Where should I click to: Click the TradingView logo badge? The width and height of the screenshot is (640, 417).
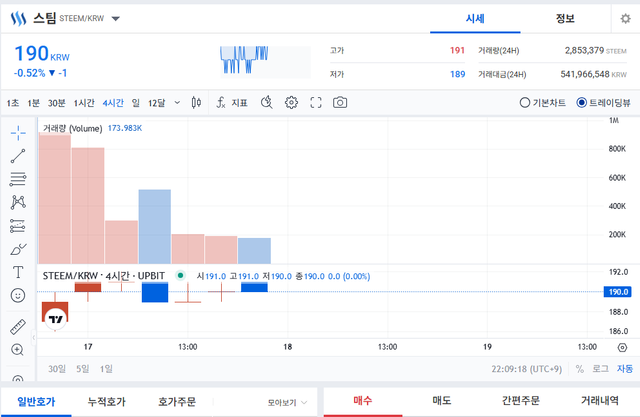(56, 319)
